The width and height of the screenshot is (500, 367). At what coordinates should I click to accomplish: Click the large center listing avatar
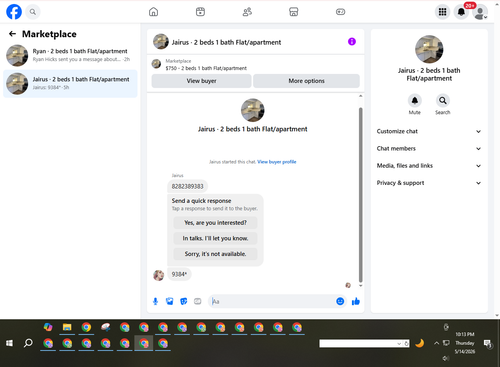(252, 110)
